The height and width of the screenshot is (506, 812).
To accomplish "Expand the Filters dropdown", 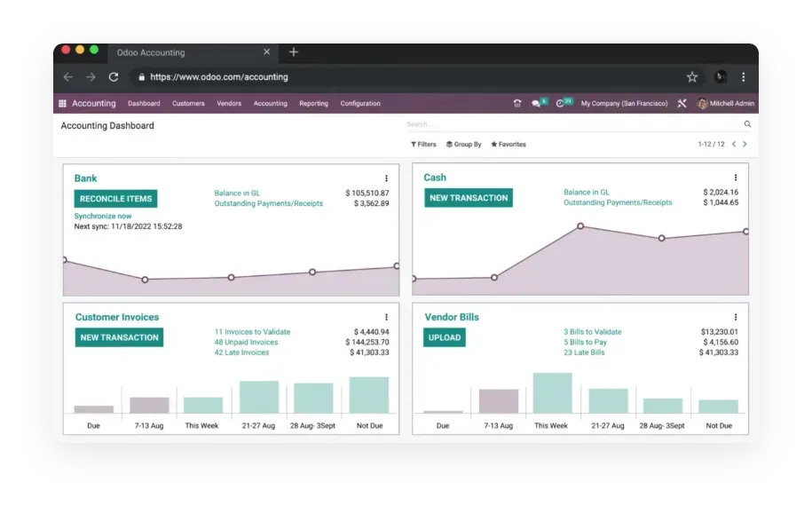I will point(423,144).
